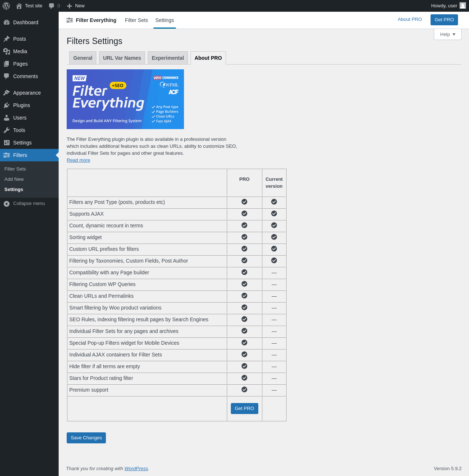Viewport: 469px width, 476px height.
Task: Click 'Compatibility with any Page builder' text
Action: tap(109, 272)
